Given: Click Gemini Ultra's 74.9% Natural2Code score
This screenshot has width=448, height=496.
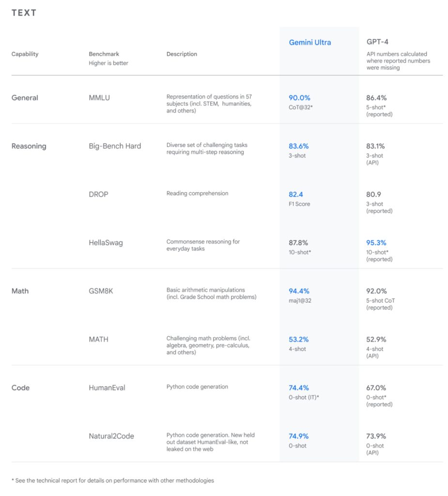Looking at the screenshot, I should (x=299, y=436).
